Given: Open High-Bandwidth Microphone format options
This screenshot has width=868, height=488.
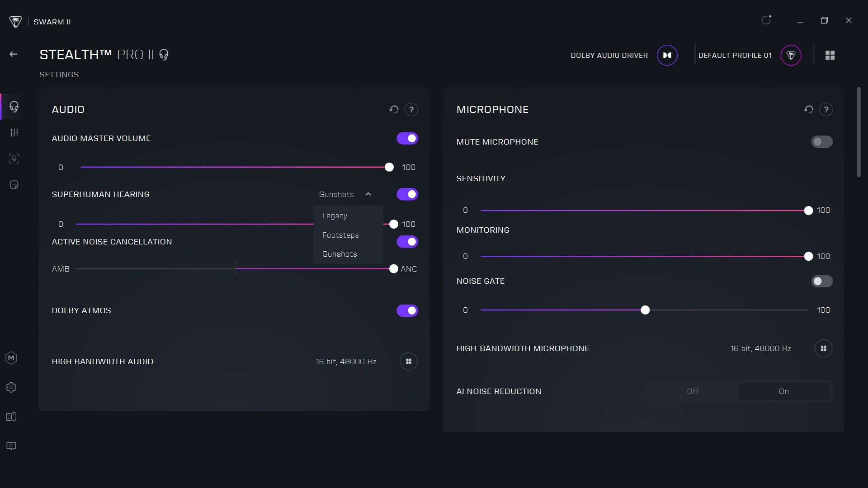Looking at the screenshot, I should [x=823, y=348].
